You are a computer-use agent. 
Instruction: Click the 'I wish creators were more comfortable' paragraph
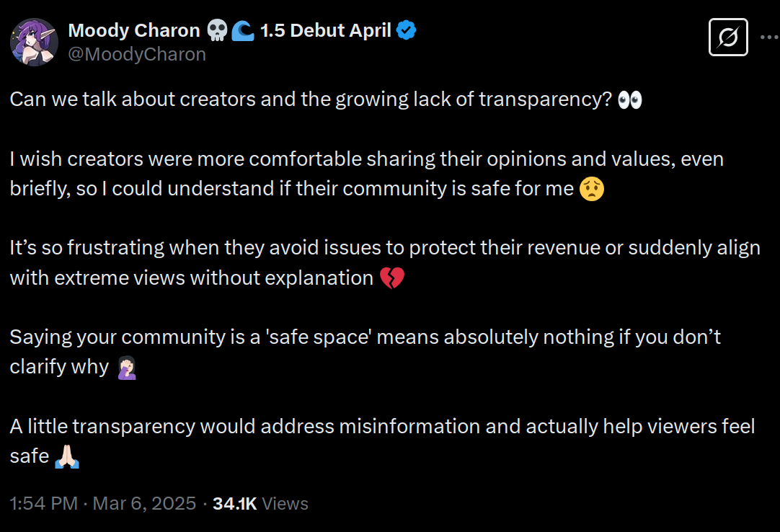367,174
